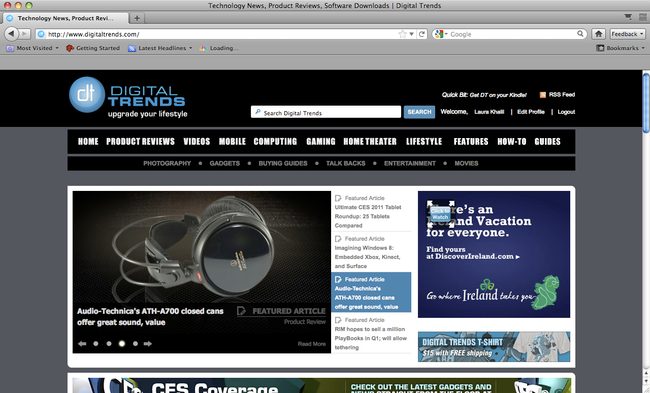Viewport: 650px width, 393px height.
Task: Click the Logout link
Action: click(x=566, y=112)
